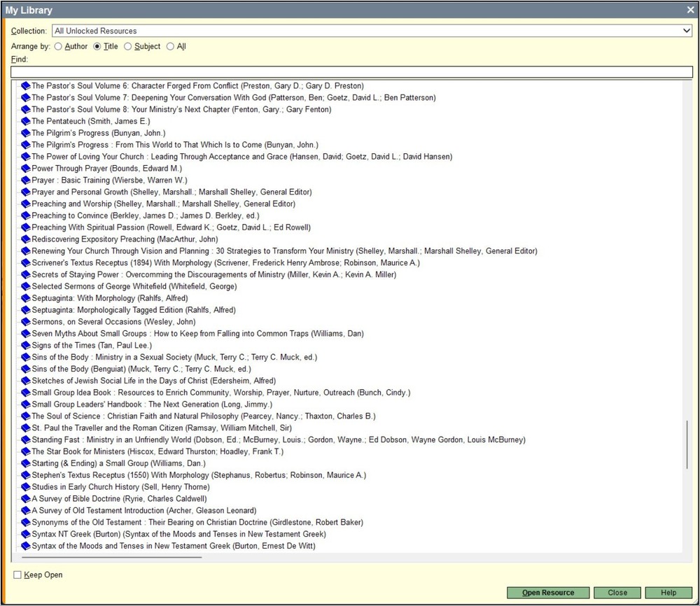Select Renewing Your Church Through Vision title
Image resolution: width=700 pixels, height=606 pixels.
tap(284, 251)
